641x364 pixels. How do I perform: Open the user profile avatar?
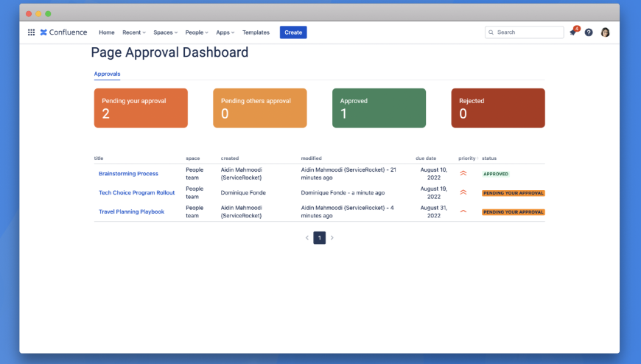coord(605,32)
